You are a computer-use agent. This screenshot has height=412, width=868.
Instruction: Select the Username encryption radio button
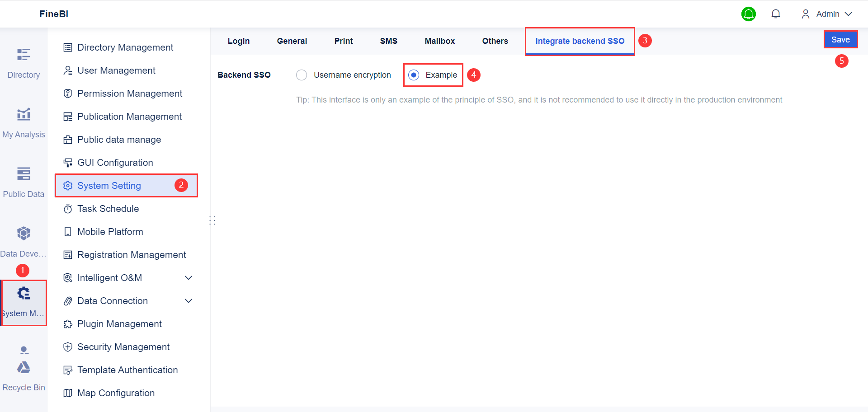click(302, 75)
